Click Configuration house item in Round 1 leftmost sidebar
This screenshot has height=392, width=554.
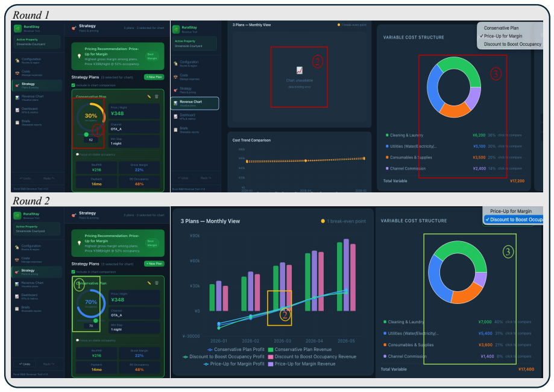click(x=30, y=60)
